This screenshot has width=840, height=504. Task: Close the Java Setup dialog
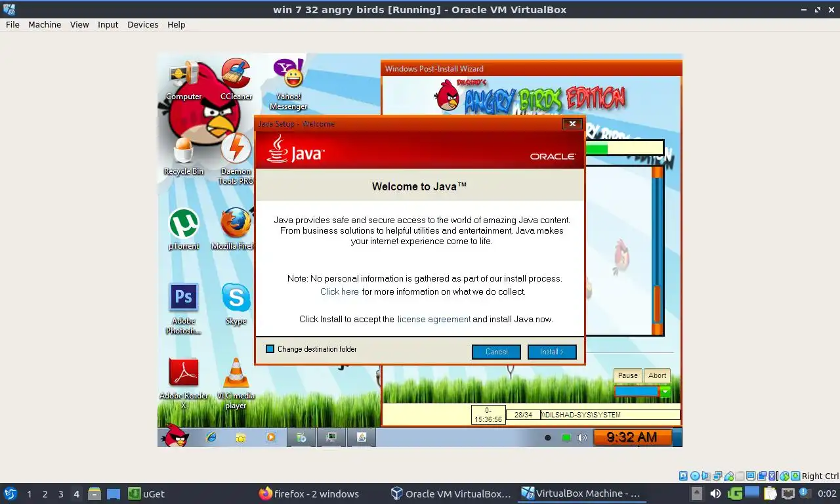[x=572, y=123]
